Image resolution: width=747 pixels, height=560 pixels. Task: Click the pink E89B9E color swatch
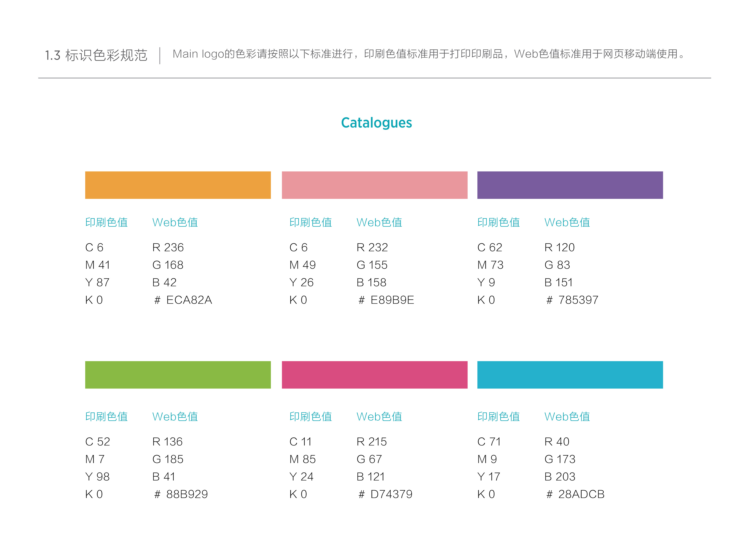point(374,185)
